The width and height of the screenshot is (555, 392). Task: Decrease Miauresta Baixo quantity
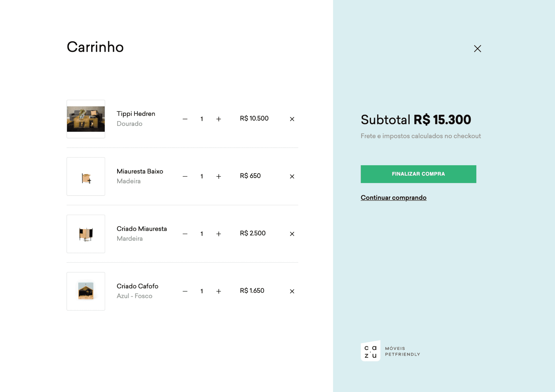[185, 177]
